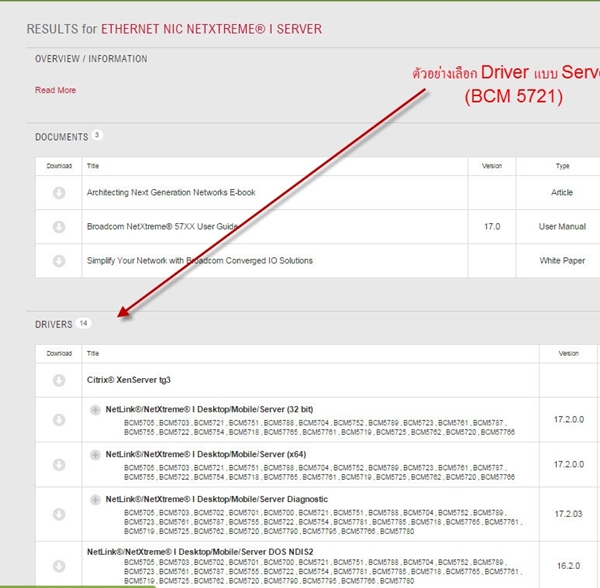Open Architecting Next Generation Networks E-book title
This screenshot has width=600, height=588.
tap(171, 192)
